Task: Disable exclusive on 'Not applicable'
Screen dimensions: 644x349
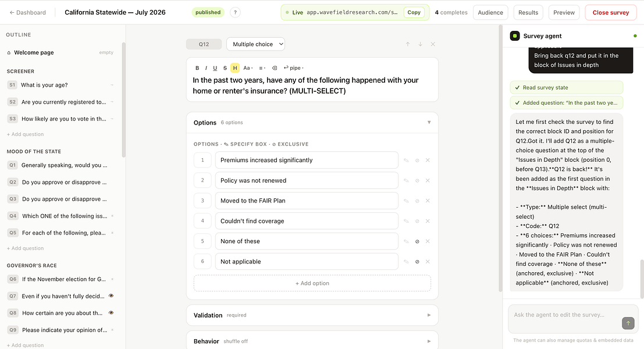Action: pyautogui.click(x=417, y=262)
